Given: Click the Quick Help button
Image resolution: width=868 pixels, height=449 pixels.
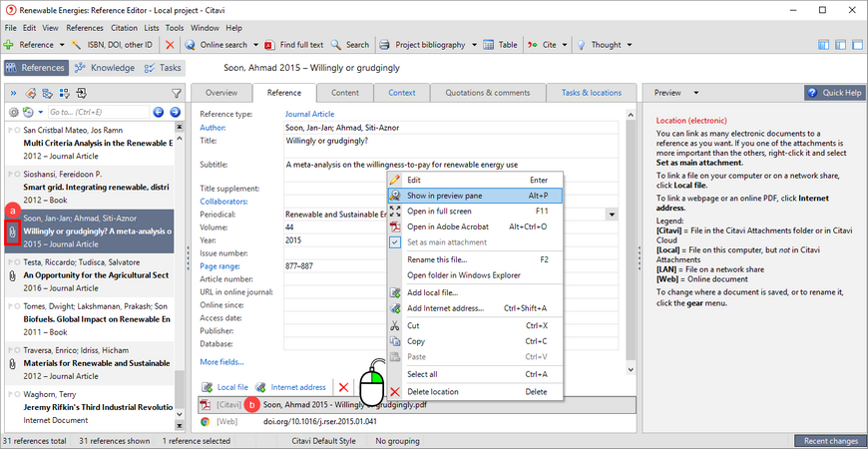Looking at the screenshot, I should 835,93.
